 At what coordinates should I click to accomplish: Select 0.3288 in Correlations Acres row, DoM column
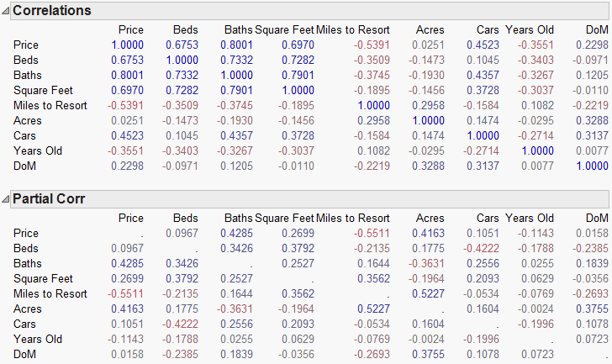point(592,121)
